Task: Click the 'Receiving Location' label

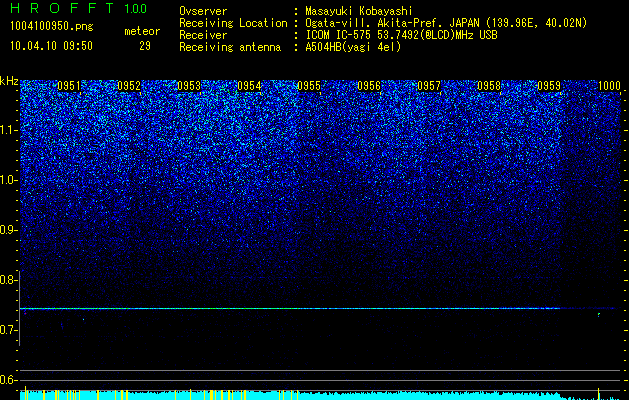Action: tap(233, 23)
